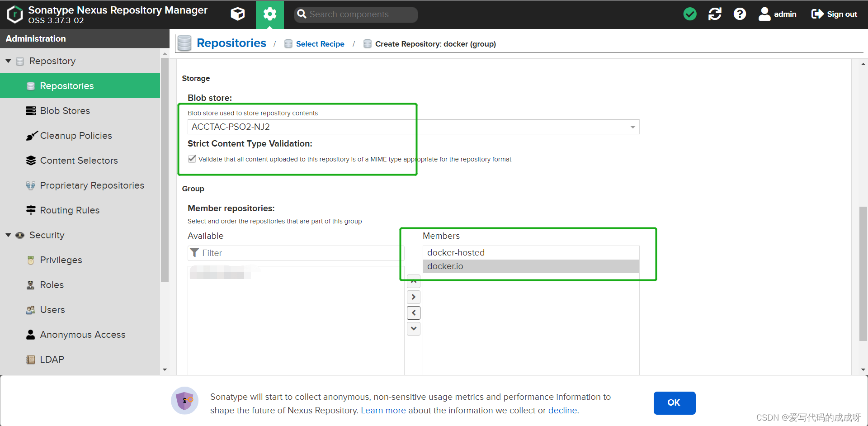Screen dimensions: 868x426
Task: Click the main panel scroll up arrow
Action: (x=863, y=64)
